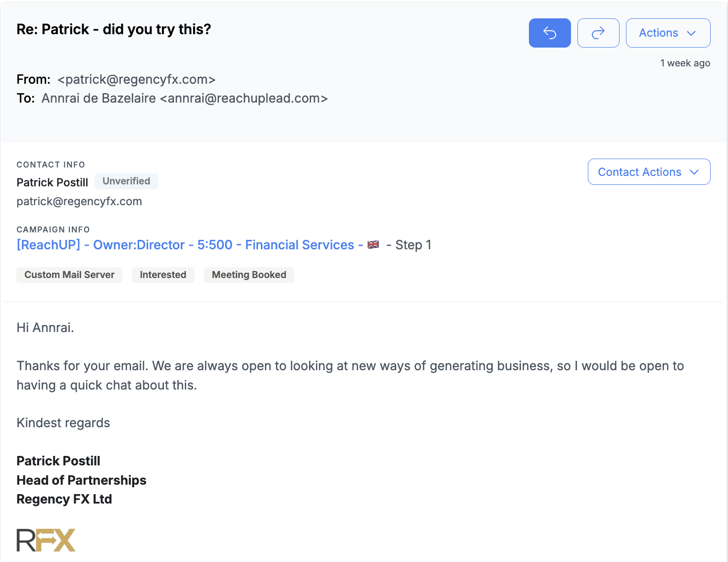Click the forward arrow button
The height and width of the screenshot is (562, 728).
coord(598,33)
